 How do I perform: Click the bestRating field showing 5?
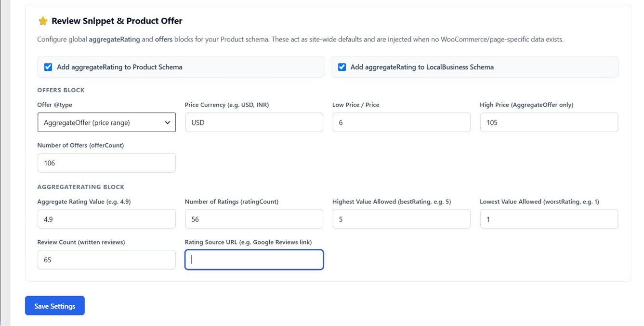pyautogui.click(x=401, y=219)
